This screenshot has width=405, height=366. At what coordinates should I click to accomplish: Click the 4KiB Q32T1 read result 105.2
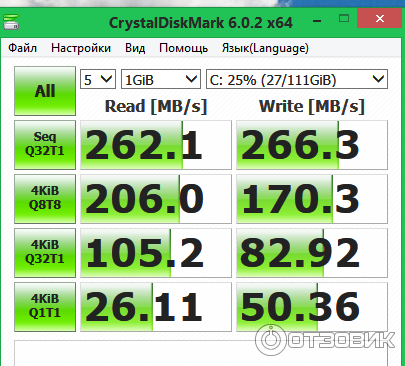(156, 253)
